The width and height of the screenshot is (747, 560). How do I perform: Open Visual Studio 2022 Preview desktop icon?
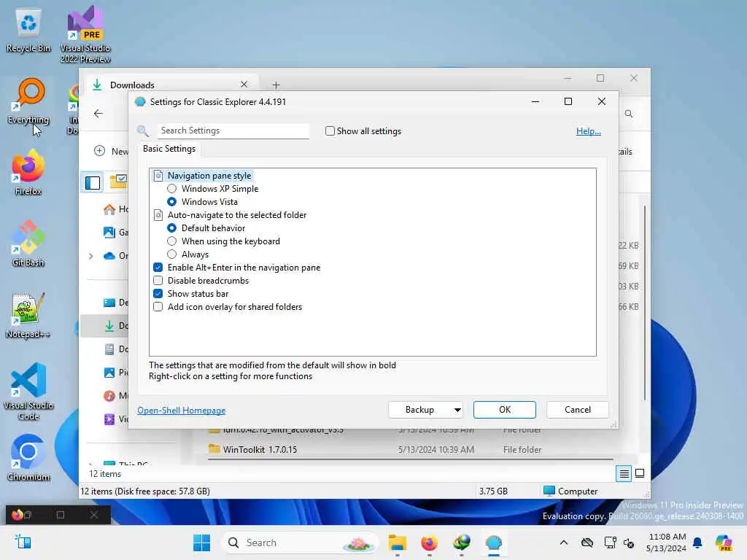pyautogui.click(x=85, y=34)
